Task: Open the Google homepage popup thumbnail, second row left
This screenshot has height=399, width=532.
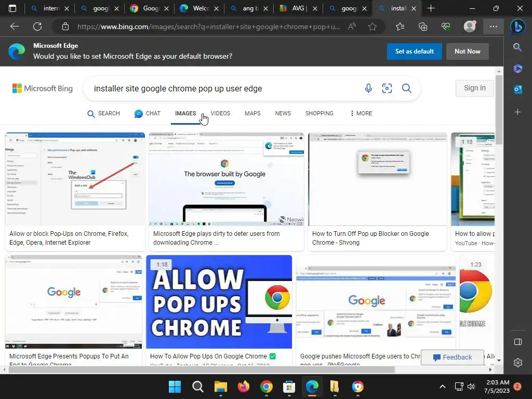Action: [x=74, y=302]
